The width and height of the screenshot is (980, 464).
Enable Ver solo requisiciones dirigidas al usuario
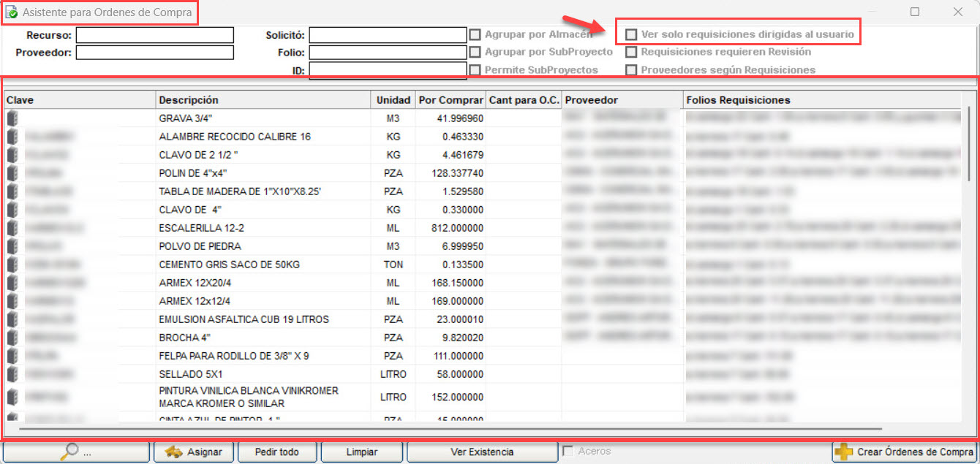(x=631, y=34)
